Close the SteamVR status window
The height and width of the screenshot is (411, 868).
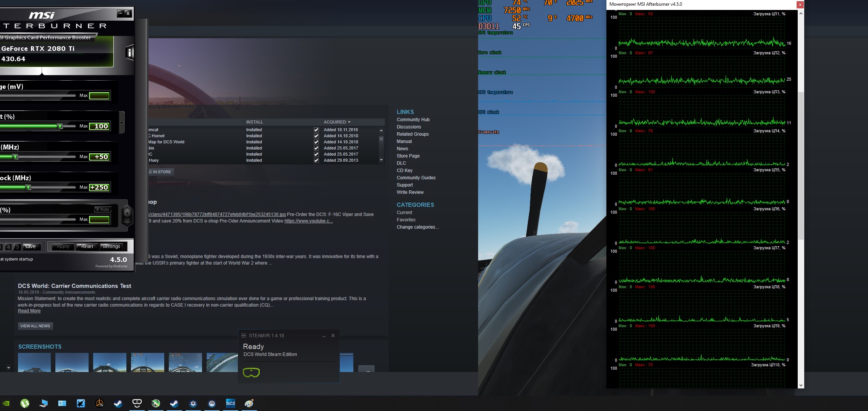click(333, 336)
